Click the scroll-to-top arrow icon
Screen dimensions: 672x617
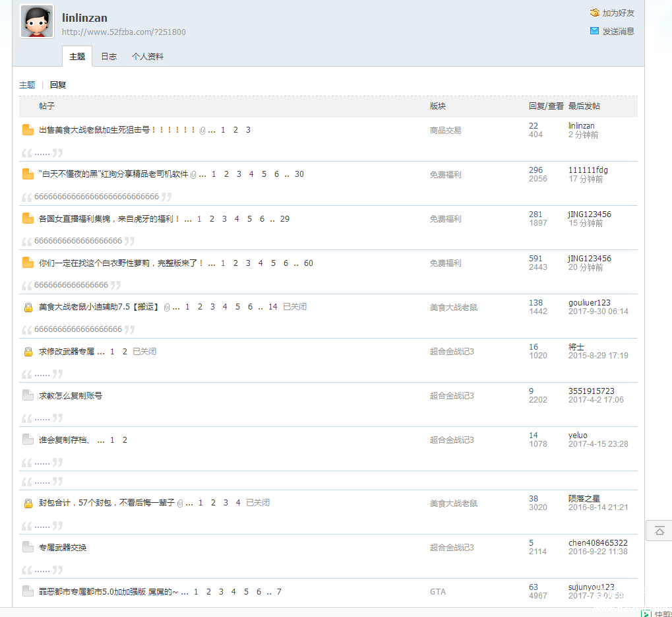659,531
